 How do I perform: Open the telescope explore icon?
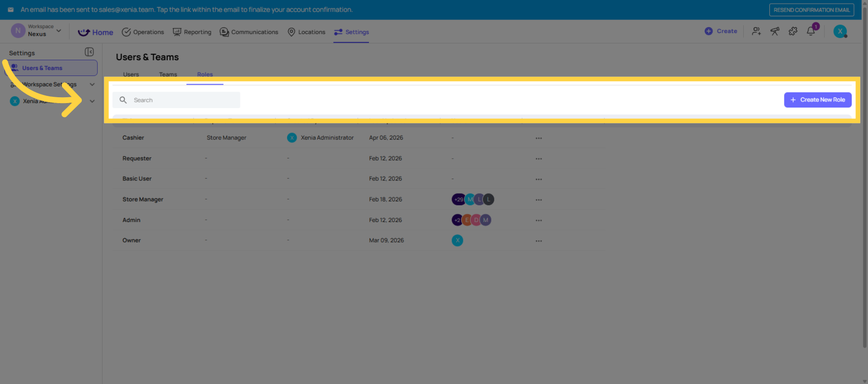tap(775, 31)
